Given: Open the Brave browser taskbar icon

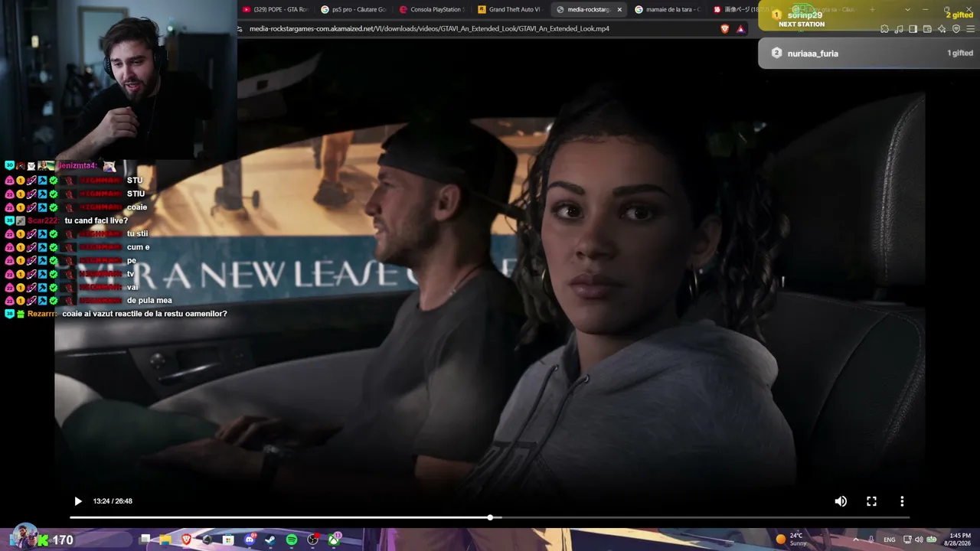Looking at the screenshot, I should [x=186, y=540].
